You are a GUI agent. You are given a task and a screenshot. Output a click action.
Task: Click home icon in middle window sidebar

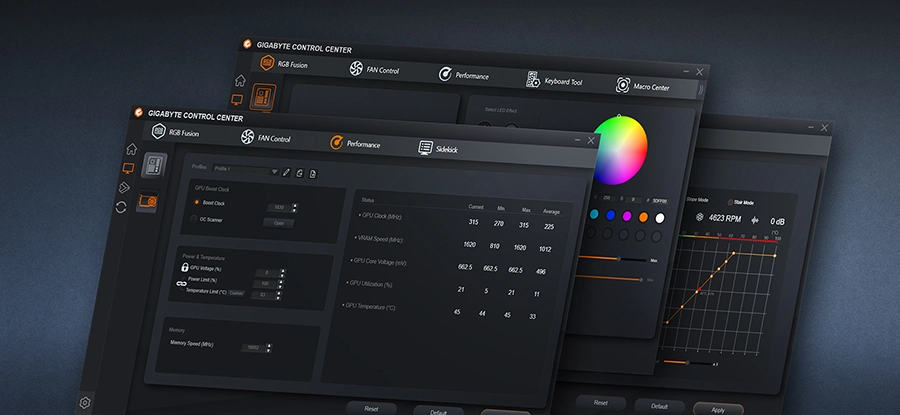[240, 80]
